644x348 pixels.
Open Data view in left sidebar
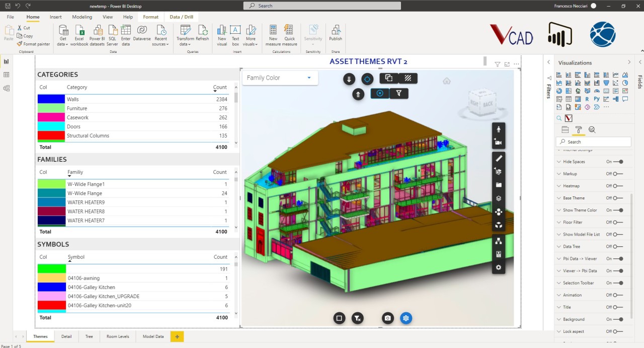click(7, 75)
